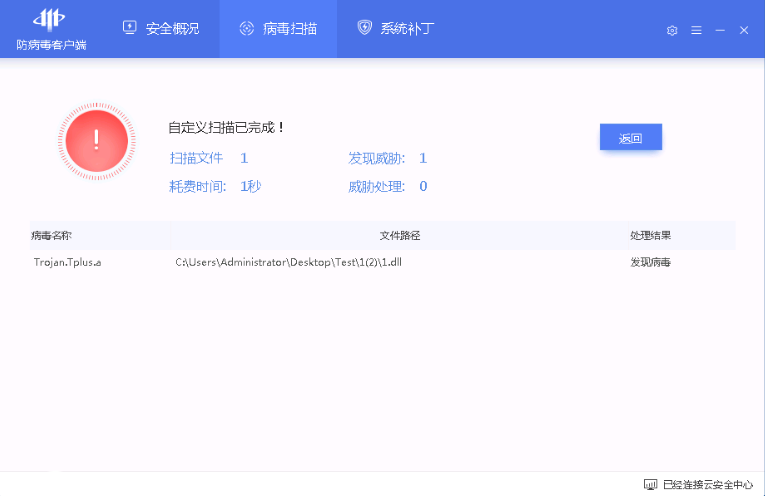Screen dimensions: 765x496
Task: Click the 处理结果 column header
Action: click(x=650, y=236)
